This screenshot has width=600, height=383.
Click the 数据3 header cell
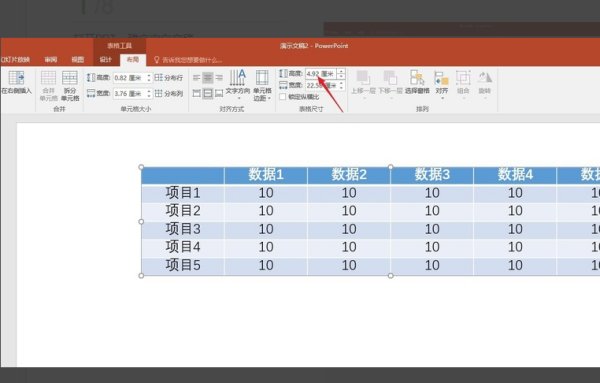432,175
